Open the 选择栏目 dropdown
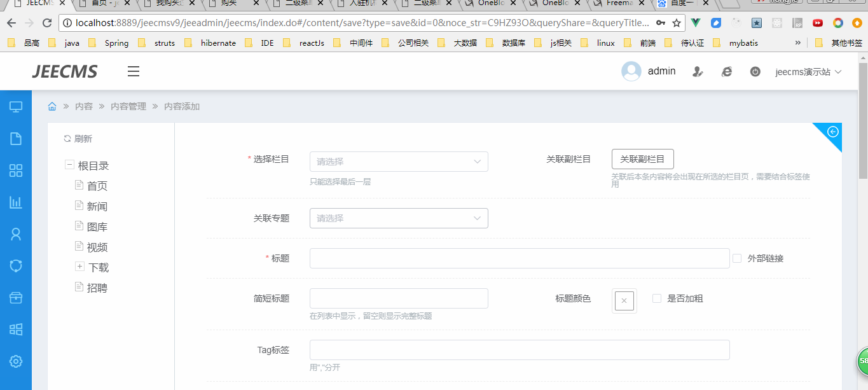This screenshot has height=390, width=868. click(399, 162)
